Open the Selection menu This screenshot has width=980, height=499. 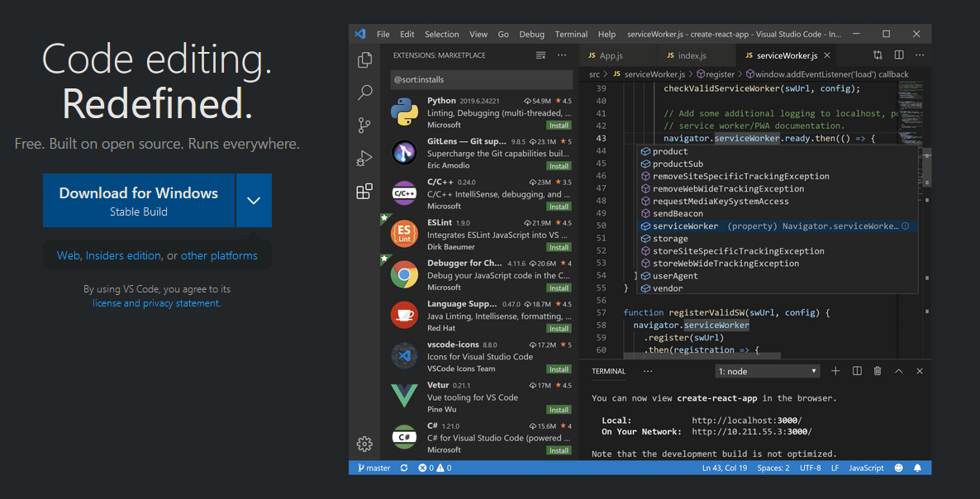tap(442, 35)
